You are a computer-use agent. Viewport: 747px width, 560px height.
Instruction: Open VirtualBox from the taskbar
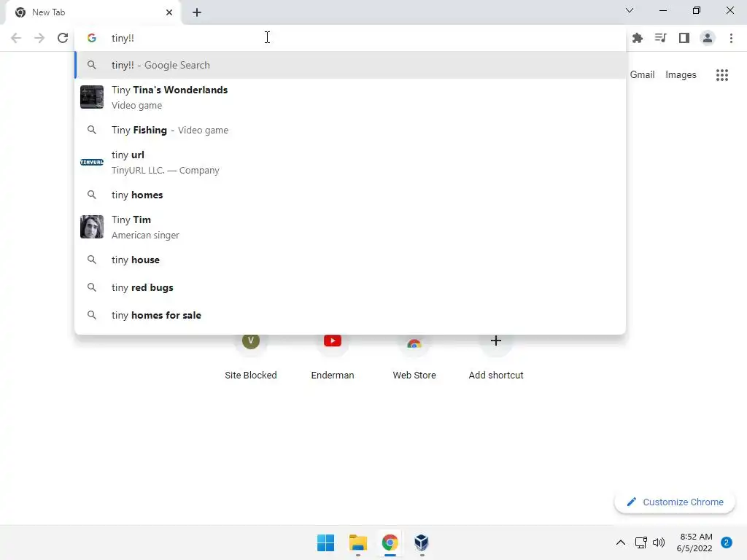tap(422, 542)
